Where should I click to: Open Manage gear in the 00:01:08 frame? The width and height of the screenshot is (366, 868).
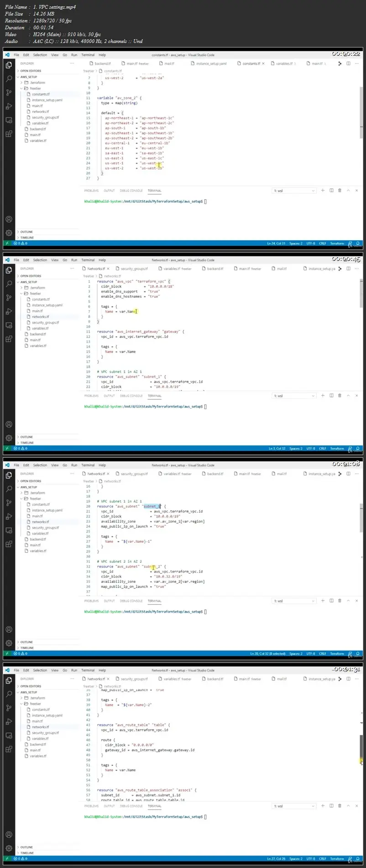coord(9,643)
